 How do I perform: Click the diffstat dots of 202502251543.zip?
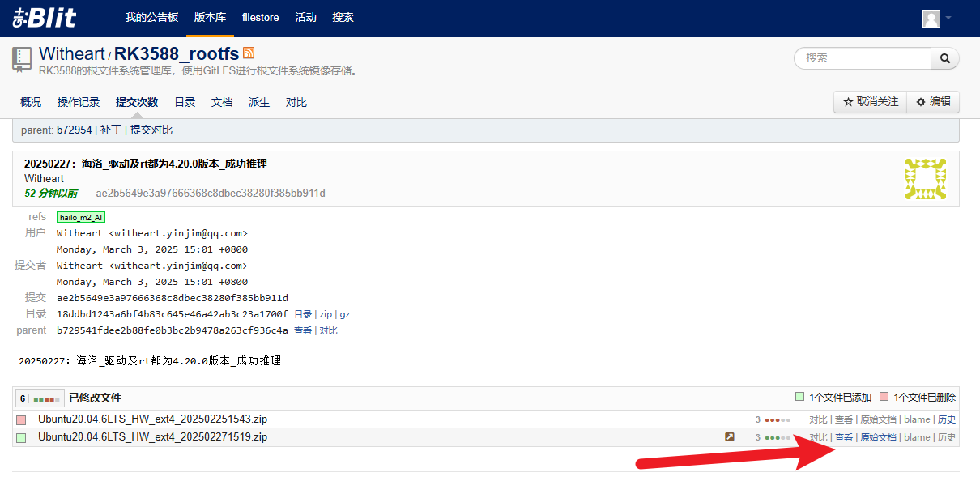point(778,420)
